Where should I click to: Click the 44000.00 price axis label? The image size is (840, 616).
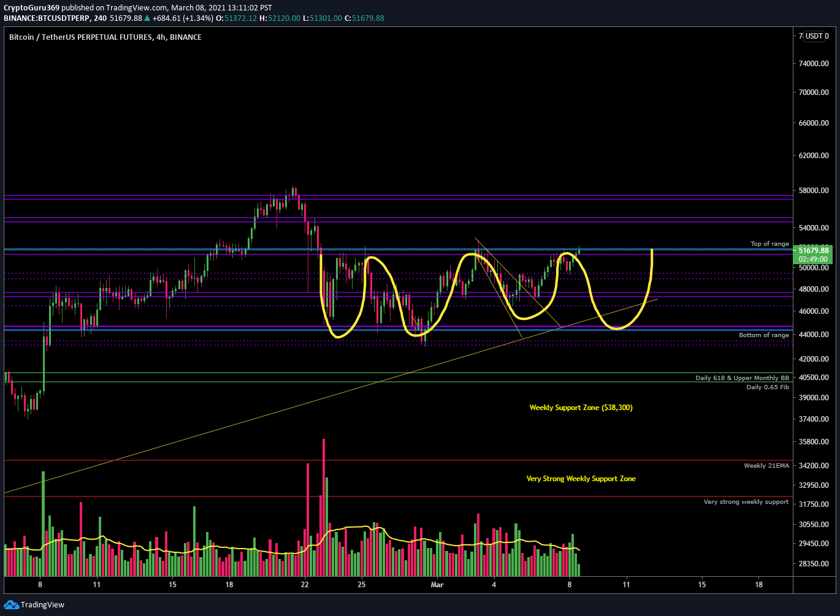pos(814,335)
